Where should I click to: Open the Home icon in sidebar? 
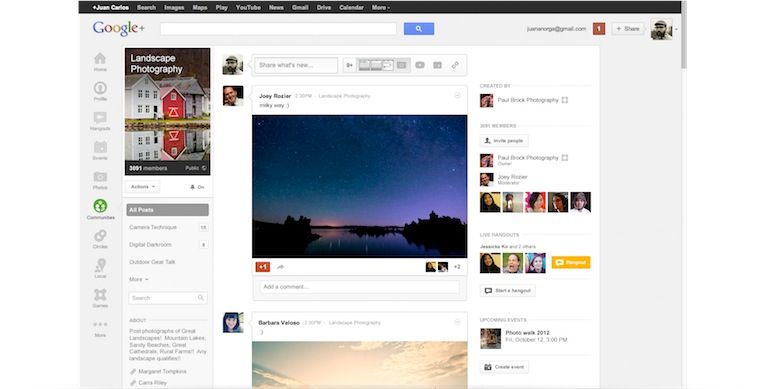pyautogui.click(x=100, y=62)
